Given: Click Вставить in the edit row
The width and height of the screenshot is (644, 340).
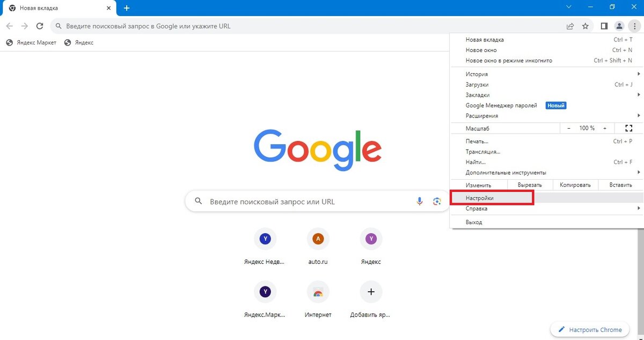Looking at the screenshot, I should [620, 185].
